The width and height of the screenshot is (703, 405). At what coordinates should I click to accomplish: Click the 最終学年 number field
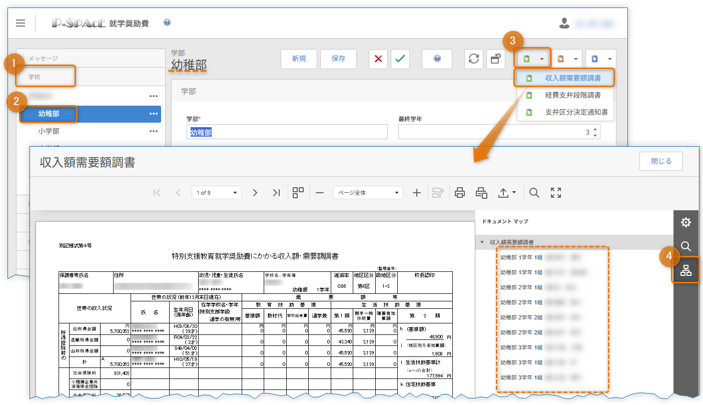click(x=499, y=132)
